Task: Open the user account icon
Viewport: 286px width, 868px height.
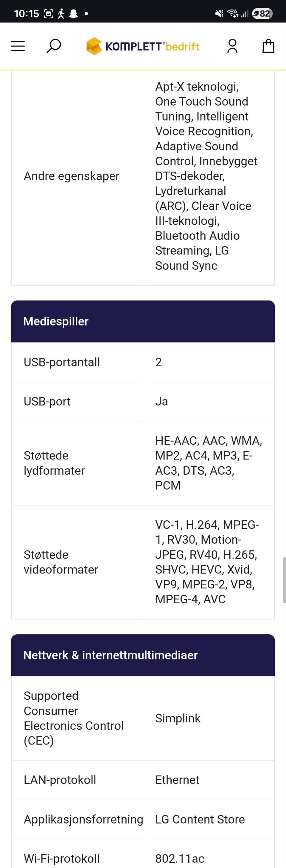Action: (232, 46)
